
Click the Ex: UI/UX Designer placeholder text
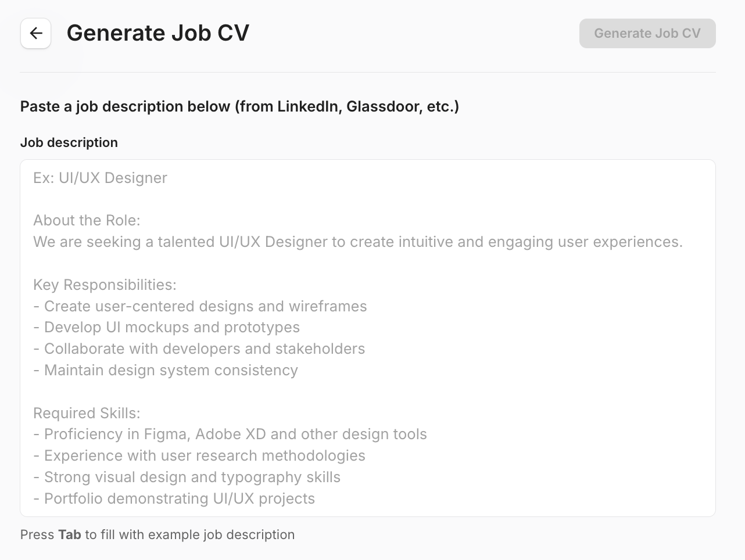99,178
